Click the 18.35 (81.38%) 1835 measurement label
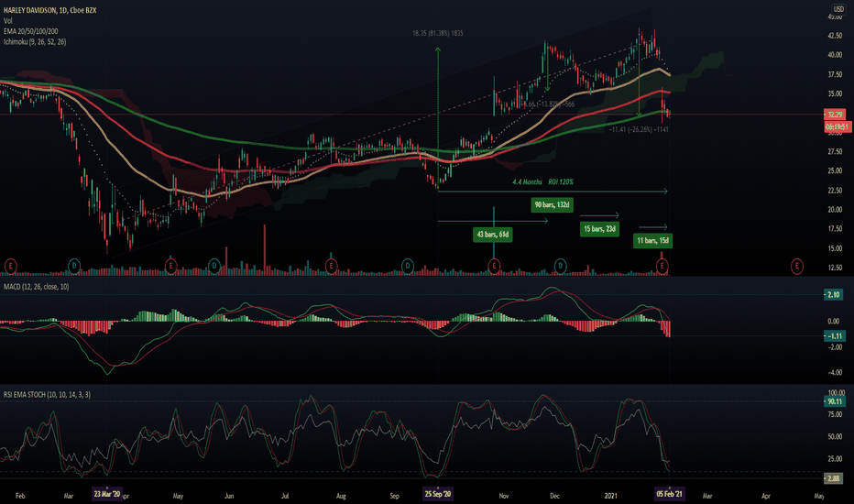 tap(438, 33)
